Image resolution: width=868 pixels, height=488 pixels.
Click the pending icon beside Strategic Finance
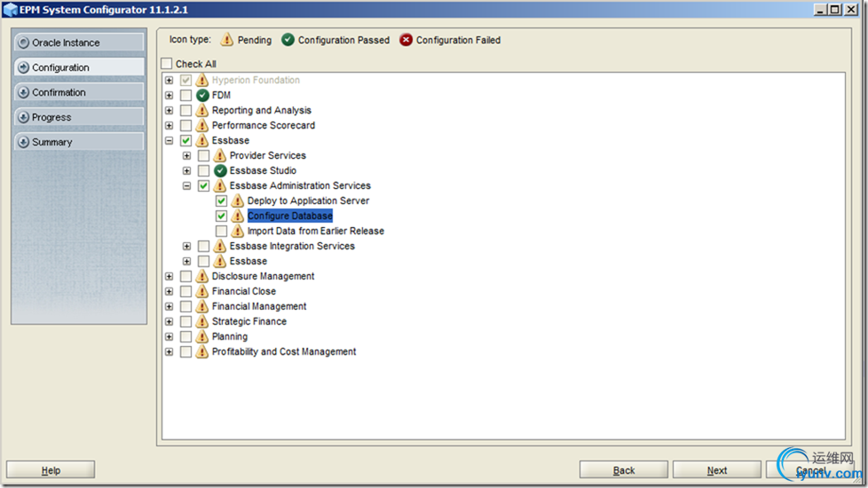(x=202, y=321)
